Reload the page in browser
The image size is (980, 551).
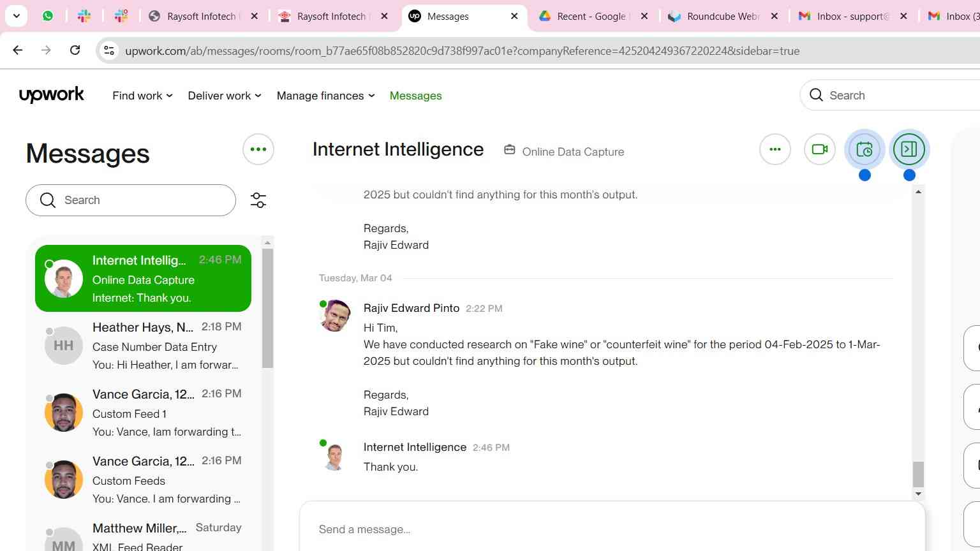(75, 50)
